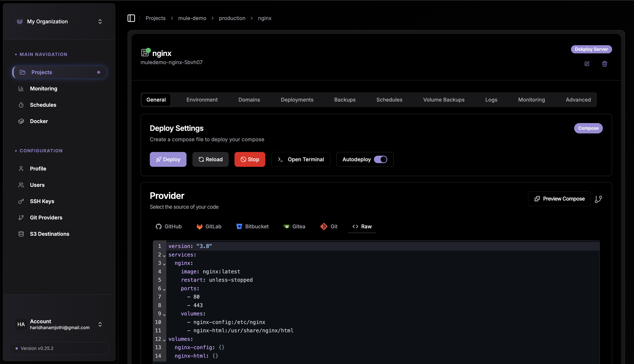
Task: Collapse the volumes fold arrow on line 9
Action: click(164, 315)
